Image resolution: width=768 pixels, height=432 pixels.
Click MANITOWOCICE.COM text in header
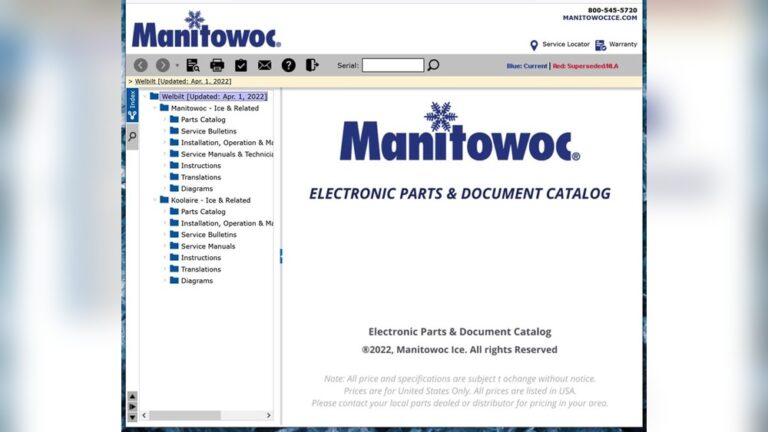(600, 18)
